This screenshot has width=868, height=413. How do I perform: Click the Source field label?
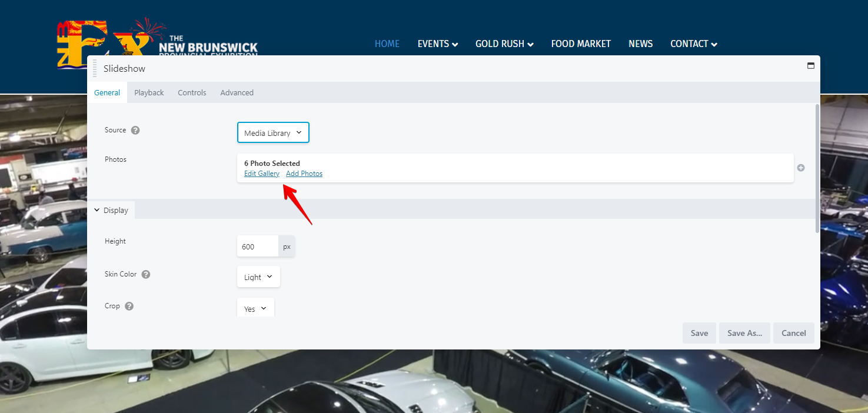point(115,130)
